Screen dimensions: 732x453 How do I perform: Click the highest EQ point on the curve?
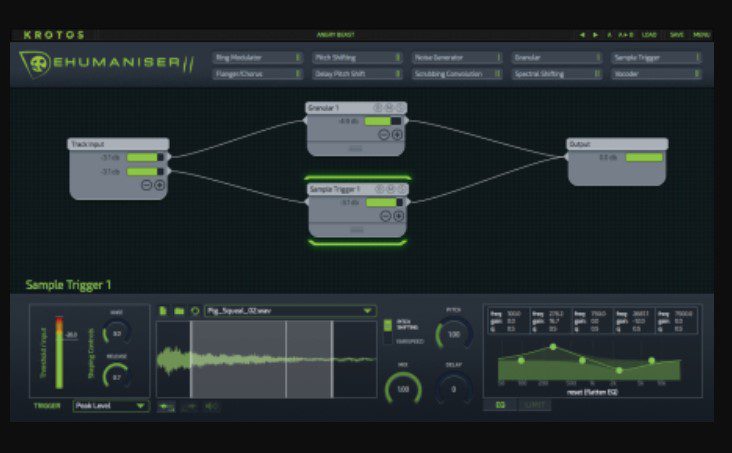(x=553, y=347)
